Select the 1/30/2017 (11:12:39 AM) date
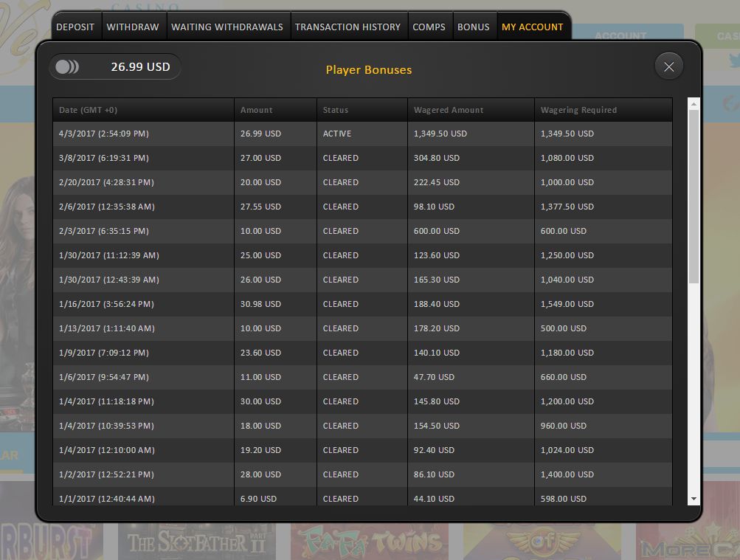The height and width of the screenshot is (560, 740). [109, 255]
